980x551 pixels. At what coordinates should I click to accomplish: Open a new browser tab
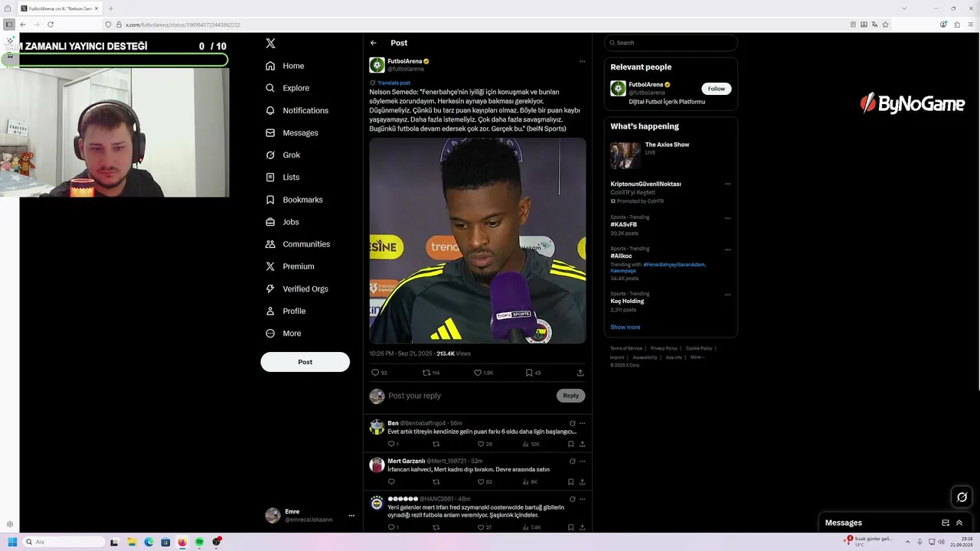click(x=111, y=8)
